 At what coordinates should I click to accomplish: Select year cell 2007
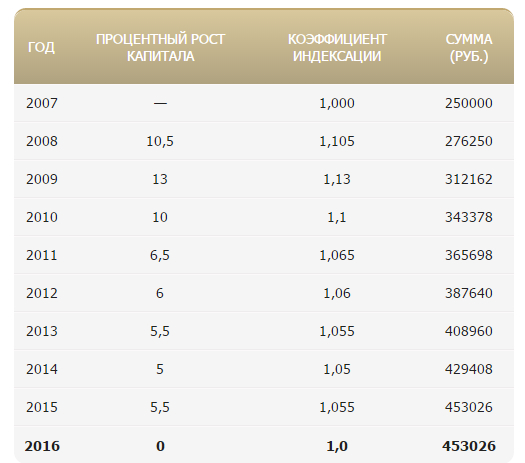42,103
